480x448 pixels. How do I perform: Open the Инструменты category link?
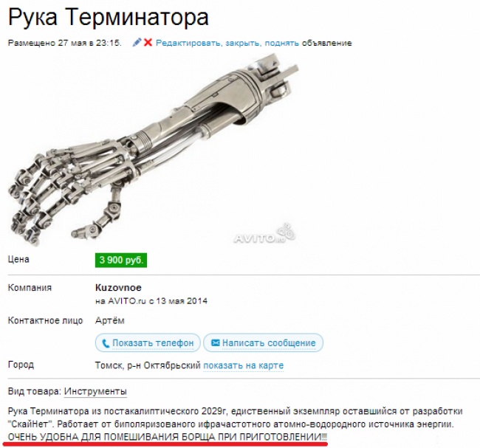pyautogui.click(x=95, y=391)
